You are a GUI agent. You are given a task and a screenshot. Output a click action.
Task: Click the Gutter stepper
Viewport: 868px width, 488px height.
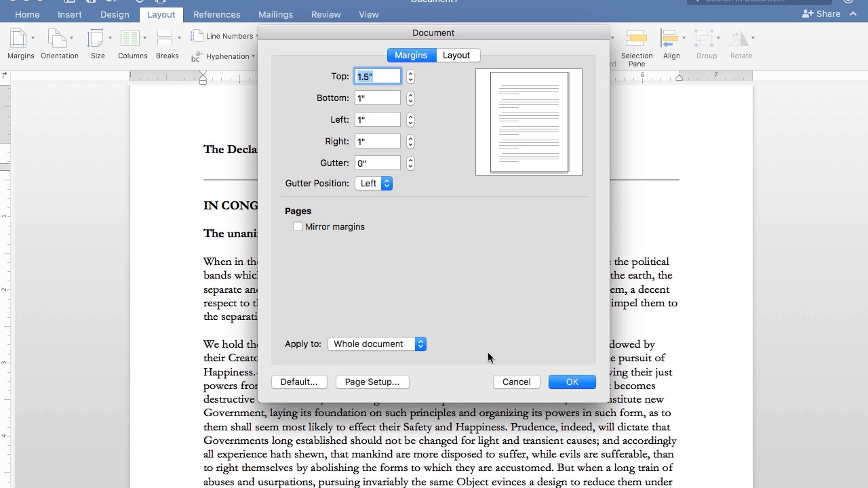(x=410, y=163)
